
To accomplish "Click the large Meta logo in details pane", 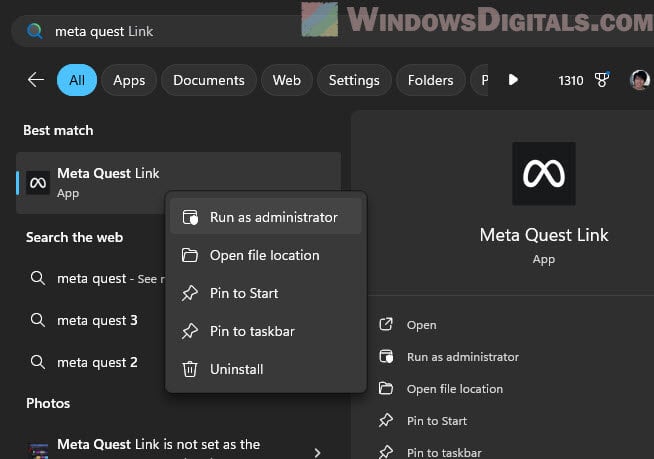I will (543, 174).
